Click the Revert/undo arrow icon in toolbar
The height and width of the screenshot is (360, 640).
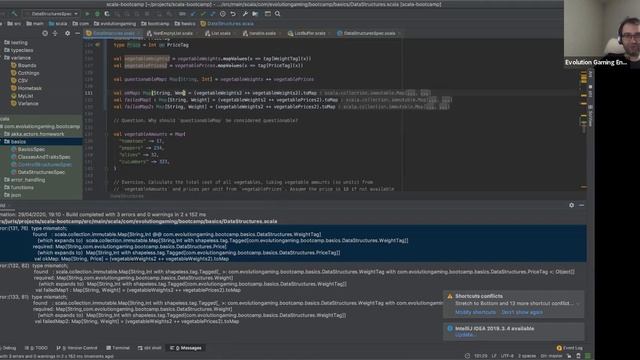[x=233, y=14]
